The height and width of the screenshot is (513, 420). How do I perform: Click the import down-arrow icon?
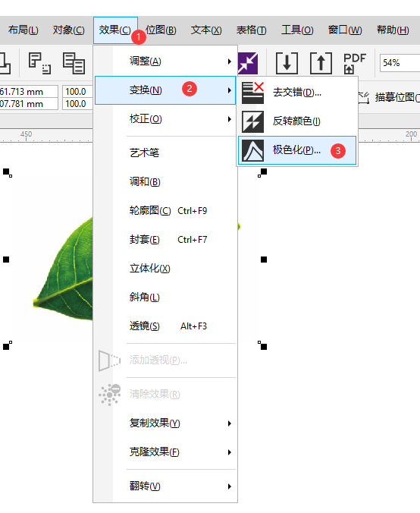(x=287, y=63)
